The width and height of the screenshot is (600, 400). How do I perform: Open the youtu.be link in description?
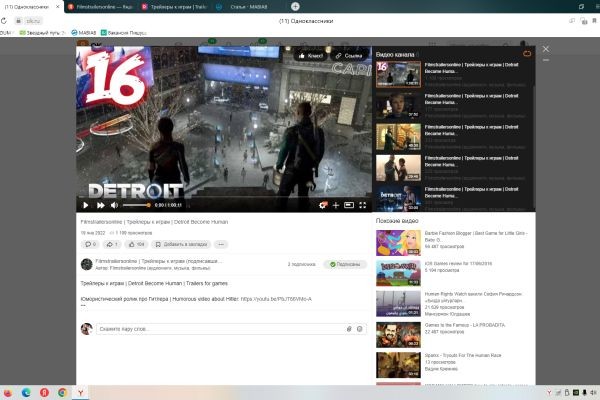coord(276,299)
